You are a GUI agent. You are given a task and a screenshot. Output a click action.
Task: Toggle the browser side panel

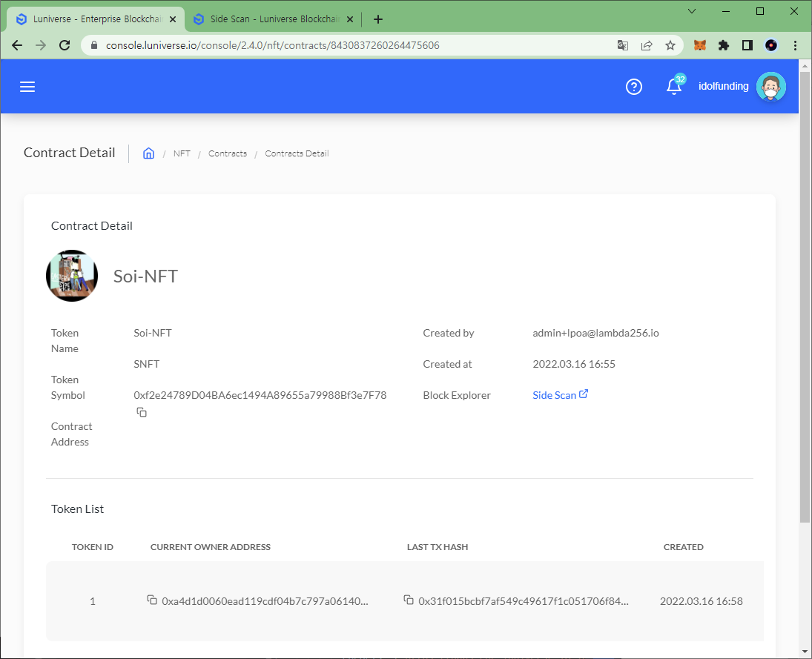(747, 45)
